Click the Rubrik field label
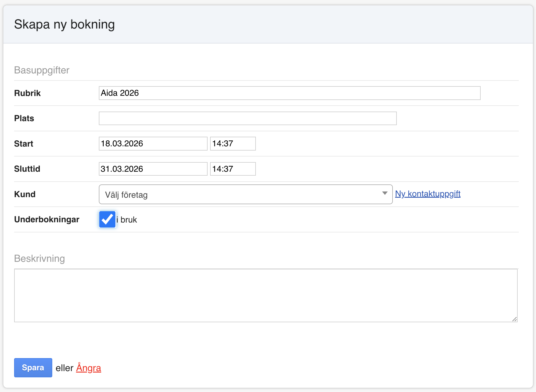 [27, 93]
